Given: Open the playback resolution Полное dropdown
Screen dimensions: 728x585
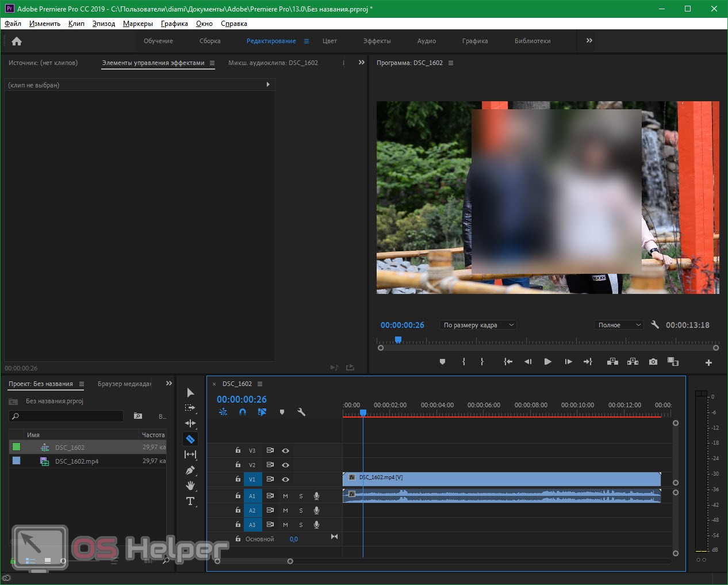Looking at the screenshot, I should pos(619,325).
